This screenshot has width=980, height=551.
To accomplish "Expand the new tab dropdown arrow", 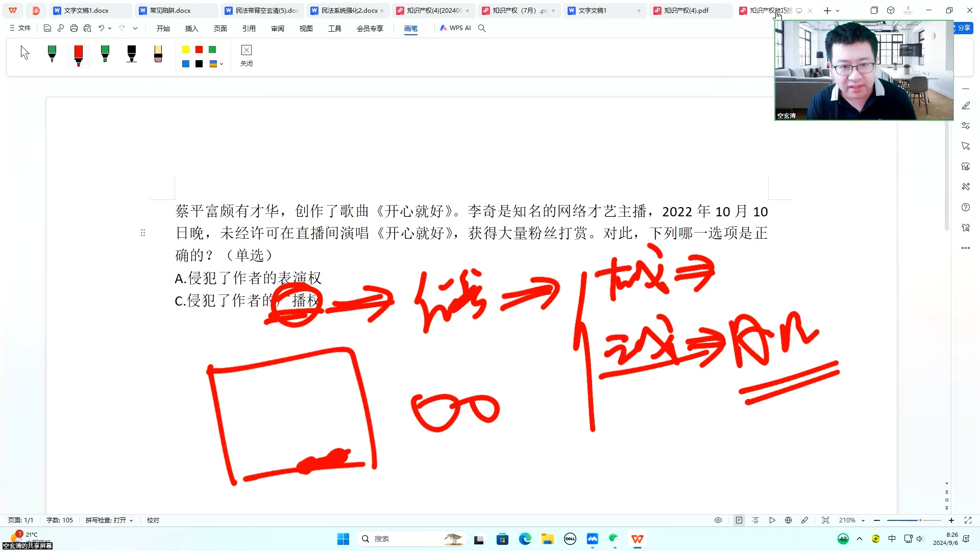I will [x=838, y=11].
